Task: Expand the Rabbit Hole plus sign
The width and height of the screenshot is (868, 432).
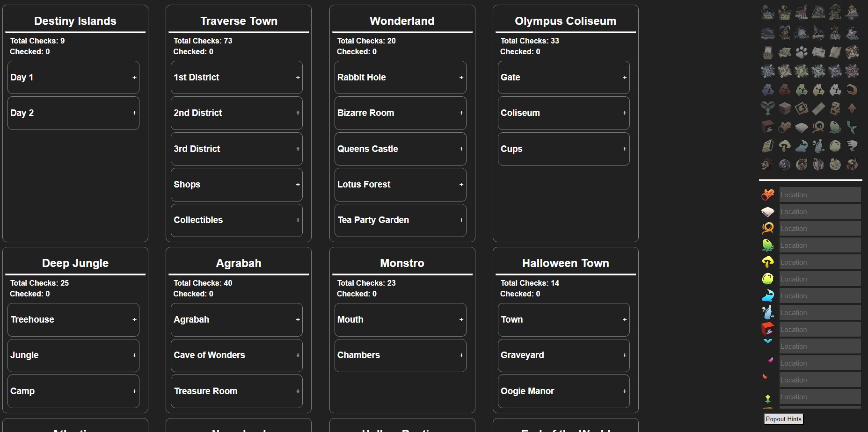Action: point(461,78)
